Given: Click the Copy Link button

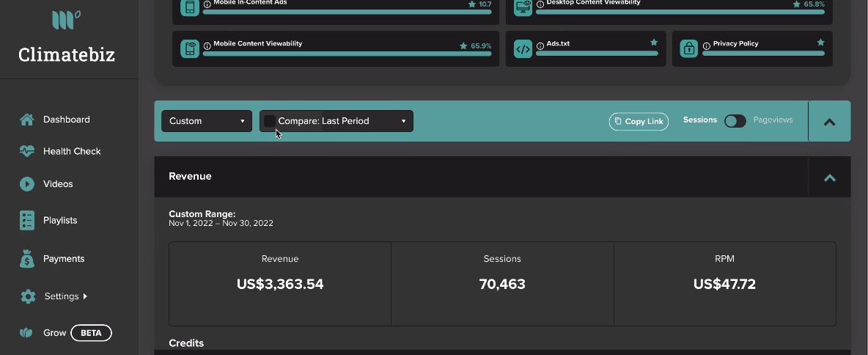Looking at the screenshot, I should (x=639, y=122).
